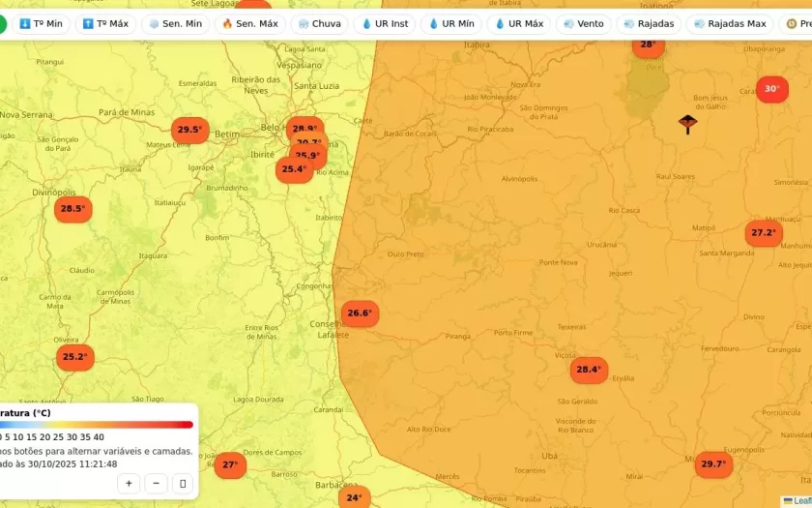Screen dimensions: 812x508
Task: Click the Itaguara label
Action: (x=153, y=256)
